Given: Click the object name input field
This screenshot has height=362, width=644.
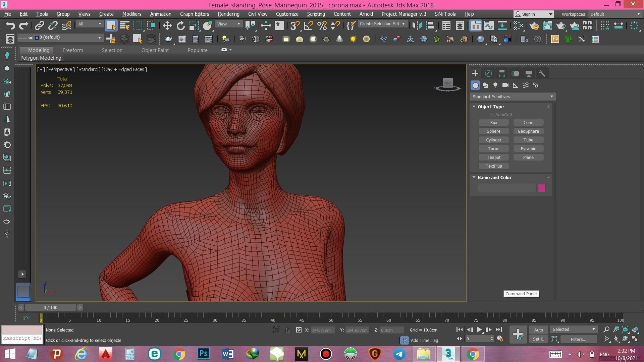Looking at the screenshot, I should (507, 188).
